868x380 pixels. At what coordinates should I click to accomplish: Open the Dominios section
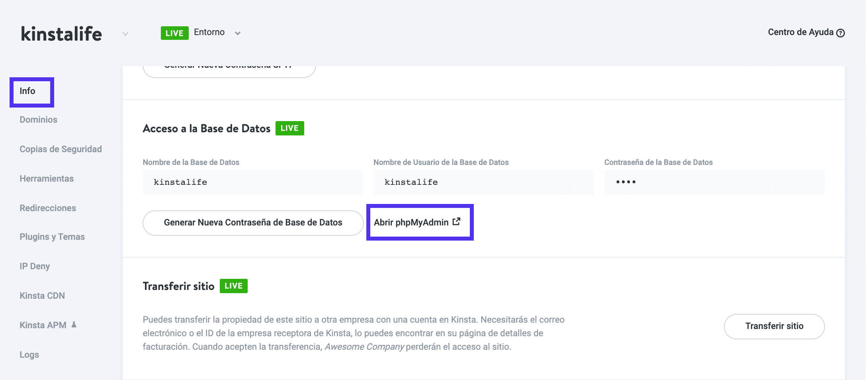tap(38, 120)
